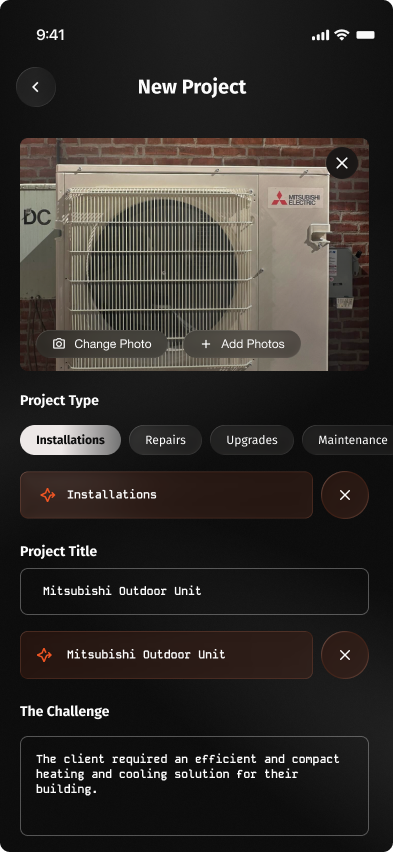The image size is (393, 852).
Task: Tap the Project Type label
Action: tap(59, 400)
